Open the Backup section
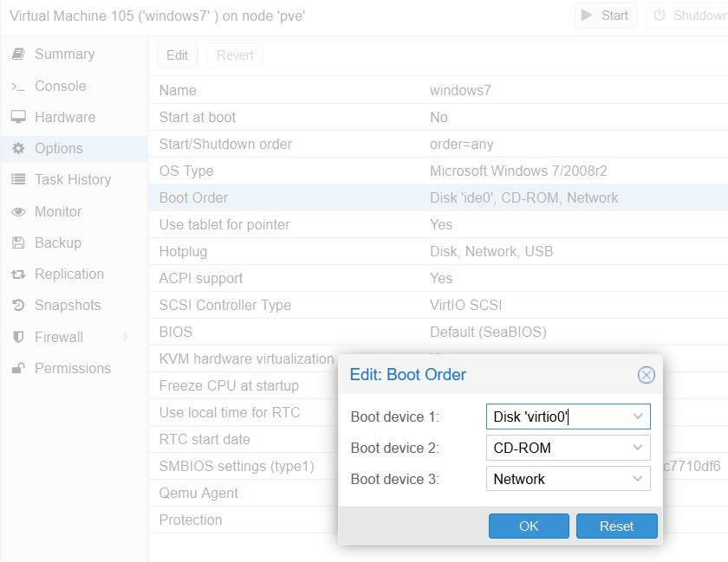Viewport: 728px width, 562px height. click(x=74, y=242)
